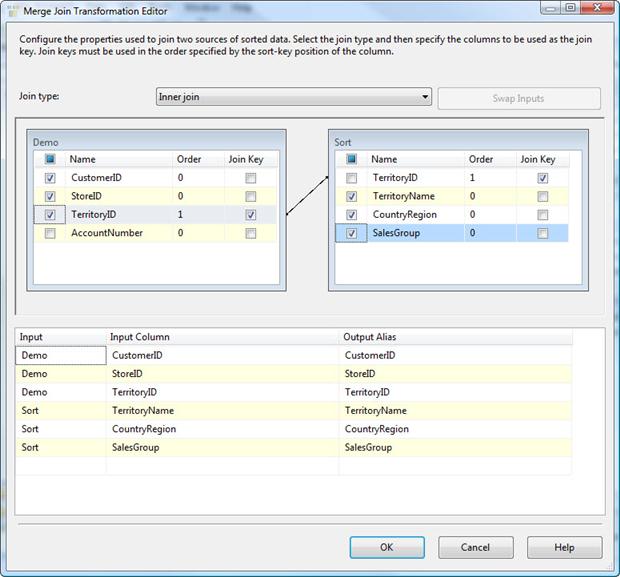Uncheck StoreID column in Demo table

point(50,196)
